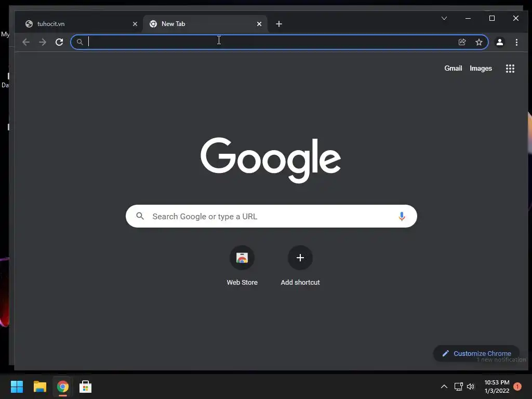Reload the current page

tap(59, 42)
